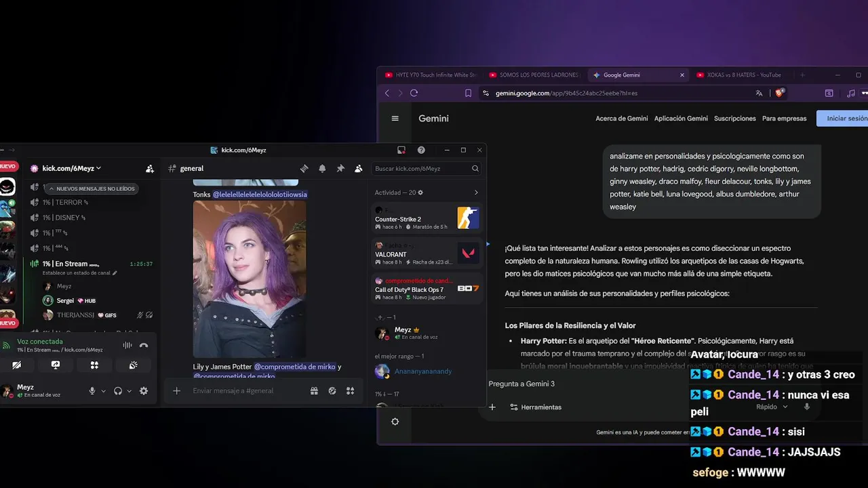Open a new browser tab plus button
This screenshot has width=868, height=488.
802,75
